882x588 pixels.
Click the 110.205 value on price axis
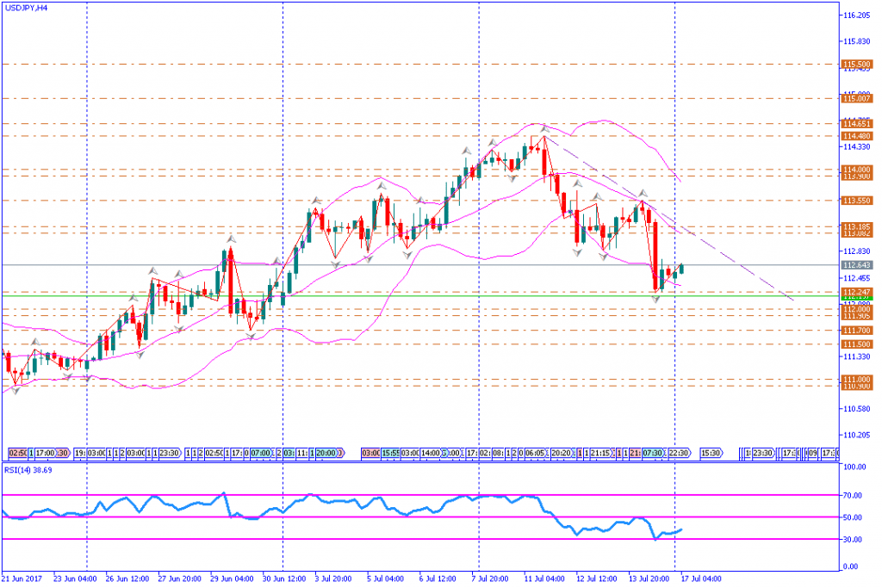click(x=857, y=436)
